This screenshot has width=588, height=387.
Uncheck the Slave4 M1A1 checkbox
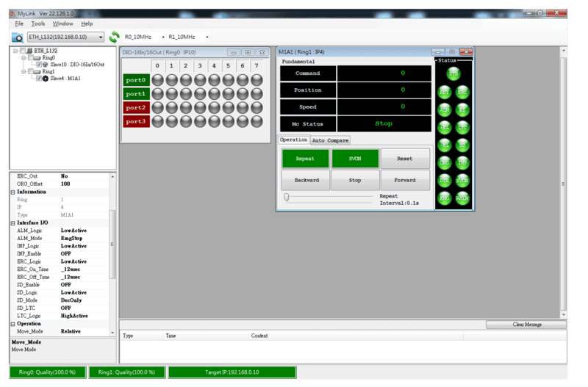[x=39, y=79]
